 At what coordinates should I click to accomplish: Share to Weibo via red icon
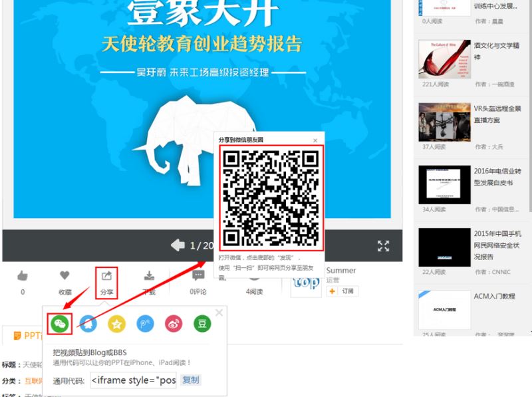(x=173, y=325)
